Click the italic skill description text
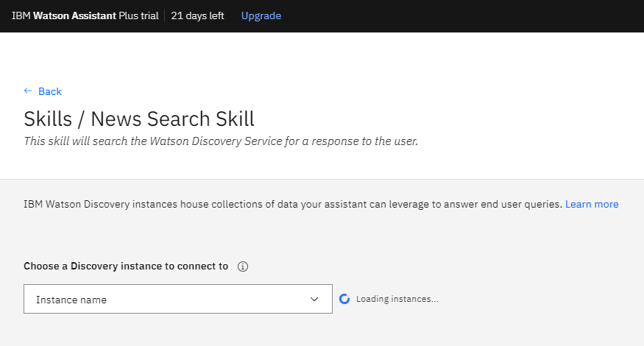 point(221,141)
